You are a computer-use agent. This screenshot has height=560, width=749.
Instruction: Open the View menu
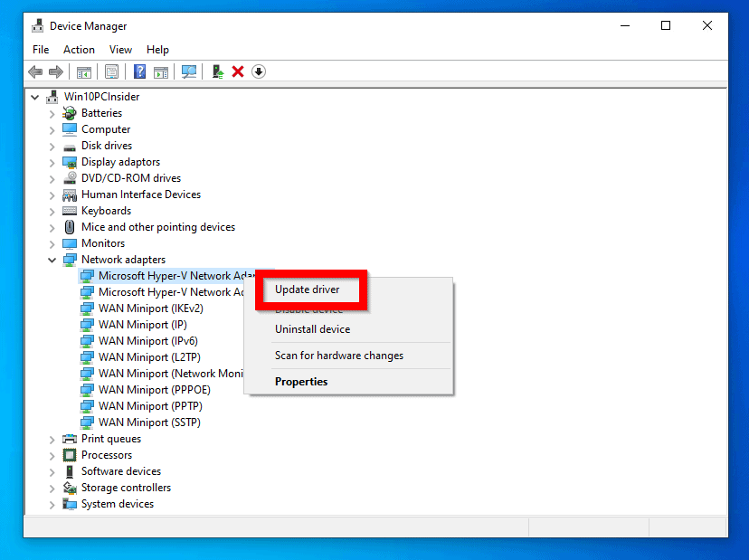(x=120, y=50)
